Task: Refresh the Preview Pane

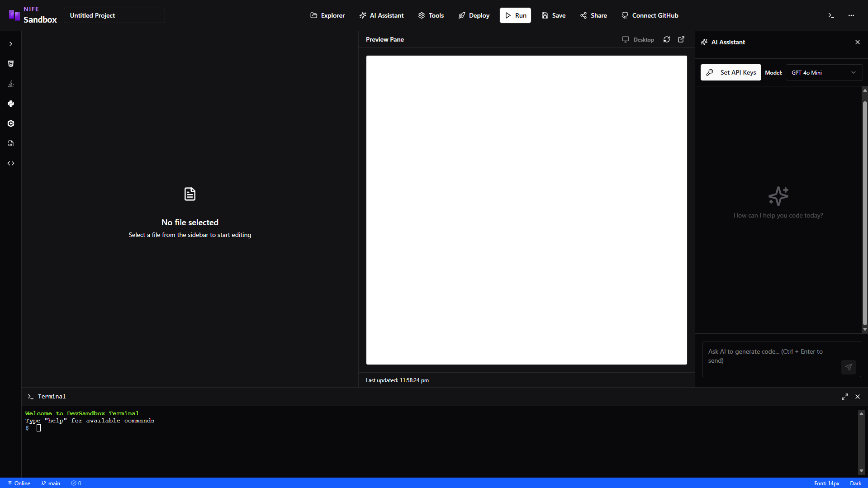Action: tap(666, 40)
